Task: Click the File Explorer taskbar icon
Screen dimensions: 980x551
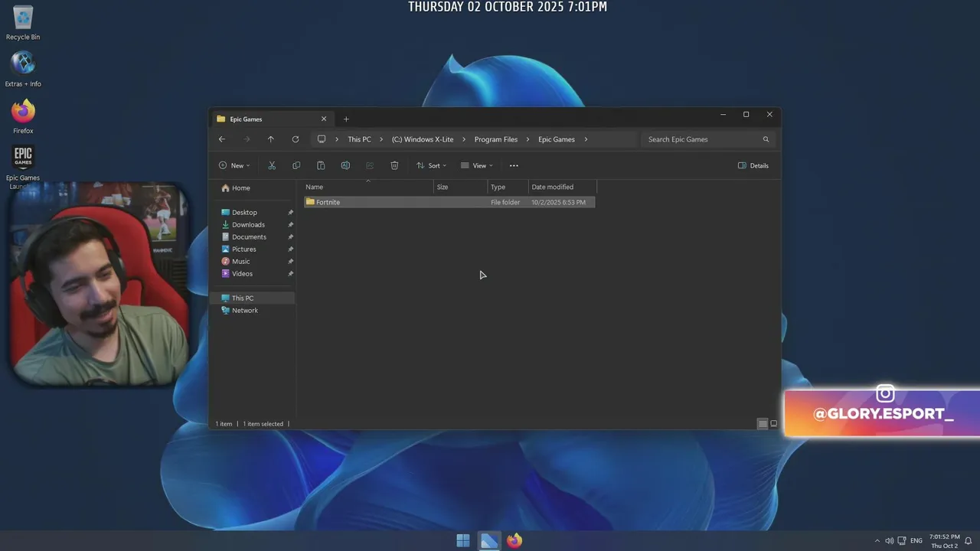Action: tap(489, 540)
